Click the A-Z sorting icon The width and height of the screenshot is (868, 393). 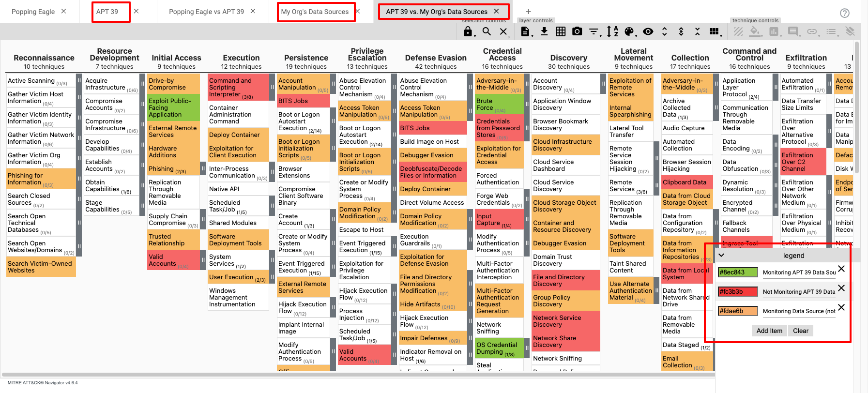(x=612, y=31)
